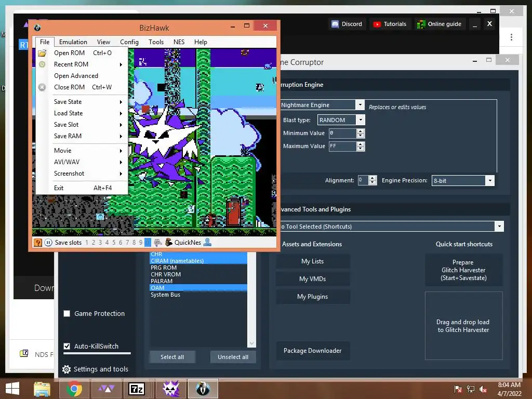
Task: Click the question block icon in BizHawk status bar
Action: (x=37, y=242)
